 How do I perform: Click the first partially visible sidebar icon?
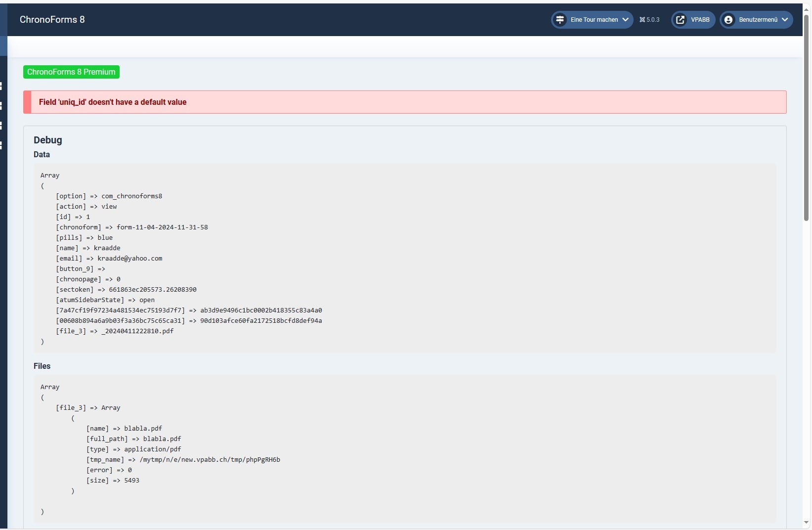(x=1, y=86)
